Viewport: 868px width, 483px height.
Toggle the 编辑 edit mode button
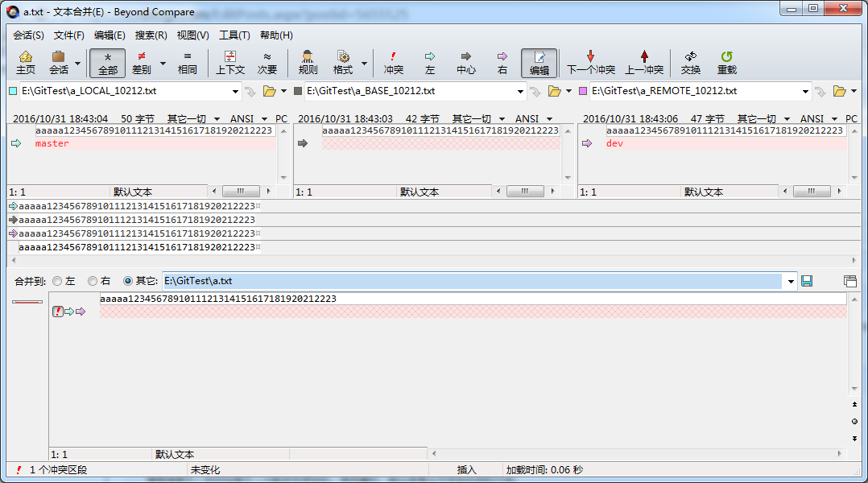(x=539, y=62)
